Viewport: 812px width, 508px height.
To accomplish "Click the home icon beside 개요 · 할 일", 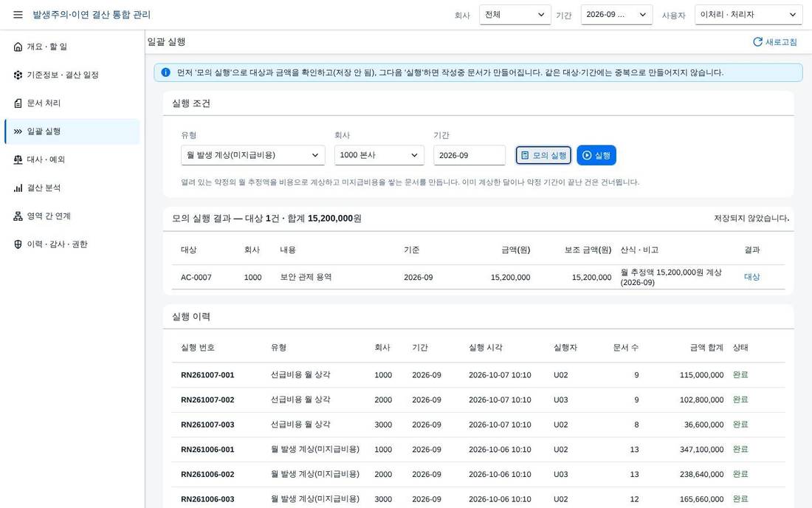I will pos(18,47).
